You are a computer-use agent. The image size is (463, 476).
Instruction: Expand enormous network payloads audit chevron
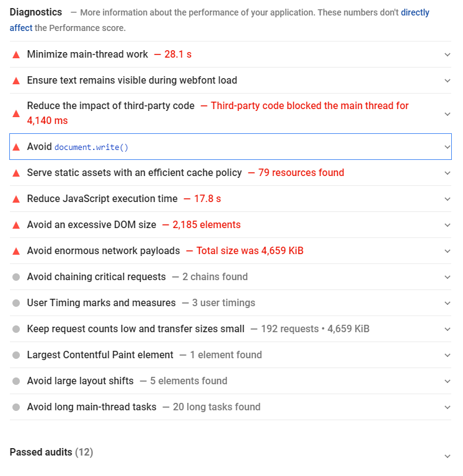(x=448, y=251)
